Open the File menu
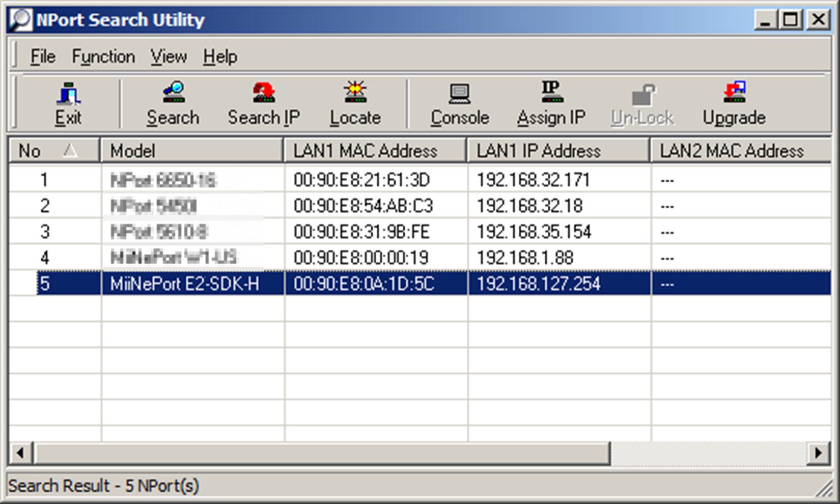The image size is (840, 504). 43,57
